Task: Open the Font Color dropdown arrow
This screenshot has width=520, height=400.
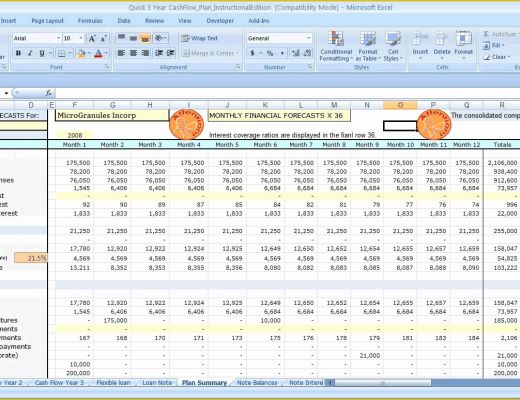Action: (106, 53)
